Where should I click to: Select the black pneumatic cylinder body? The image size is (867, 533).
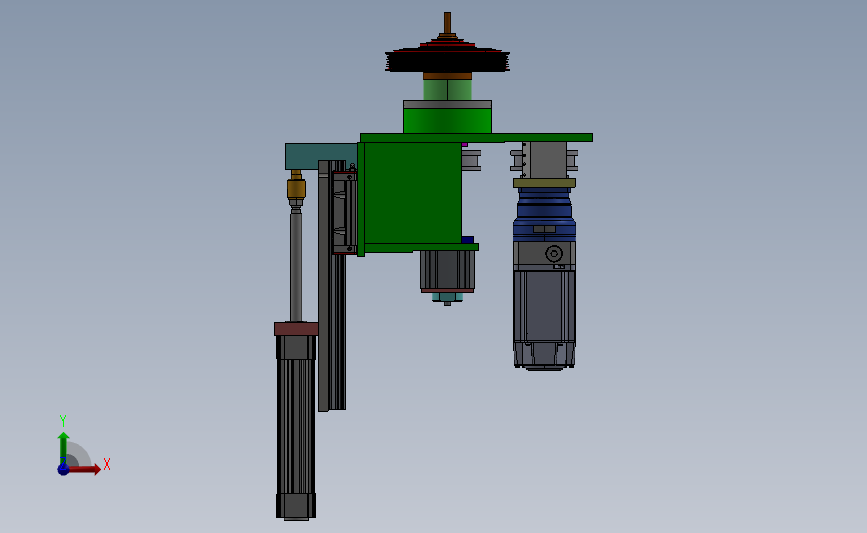[x=296, y=427]
